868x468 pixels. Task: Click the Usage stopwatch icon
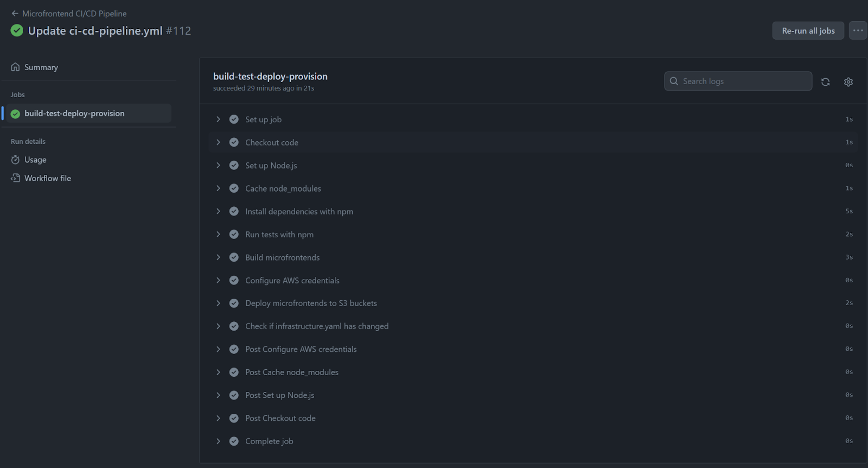pos(15,160)
